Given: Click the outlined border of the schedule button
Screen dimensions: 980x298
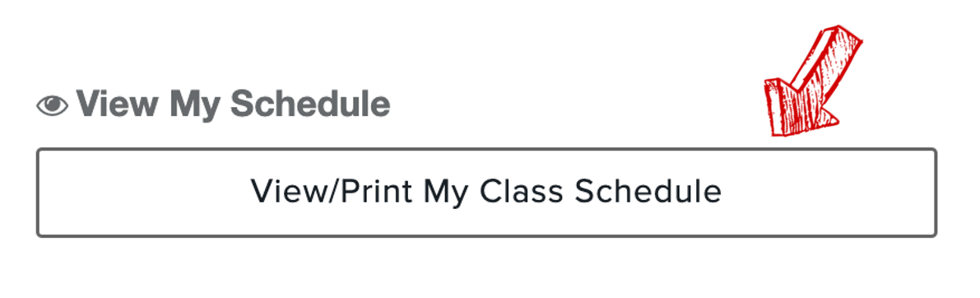Looking at the screenshot, I should tap(486, 150).
